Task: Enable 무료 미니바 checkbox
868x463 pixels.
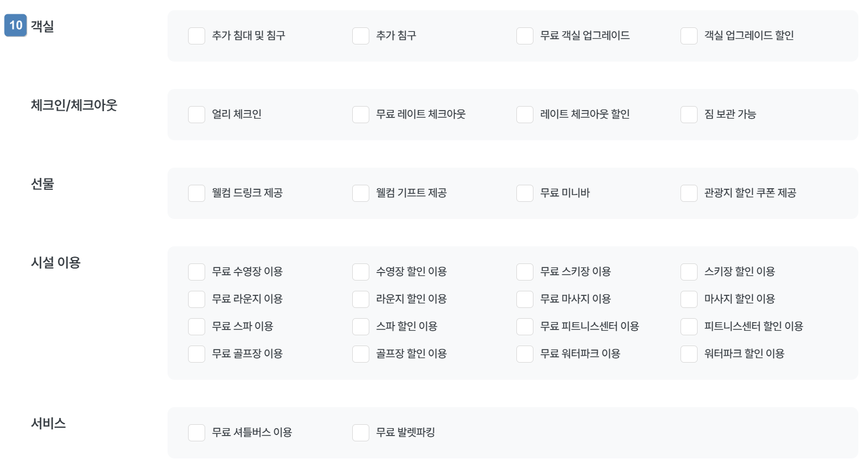Action: tap(525, 193)
